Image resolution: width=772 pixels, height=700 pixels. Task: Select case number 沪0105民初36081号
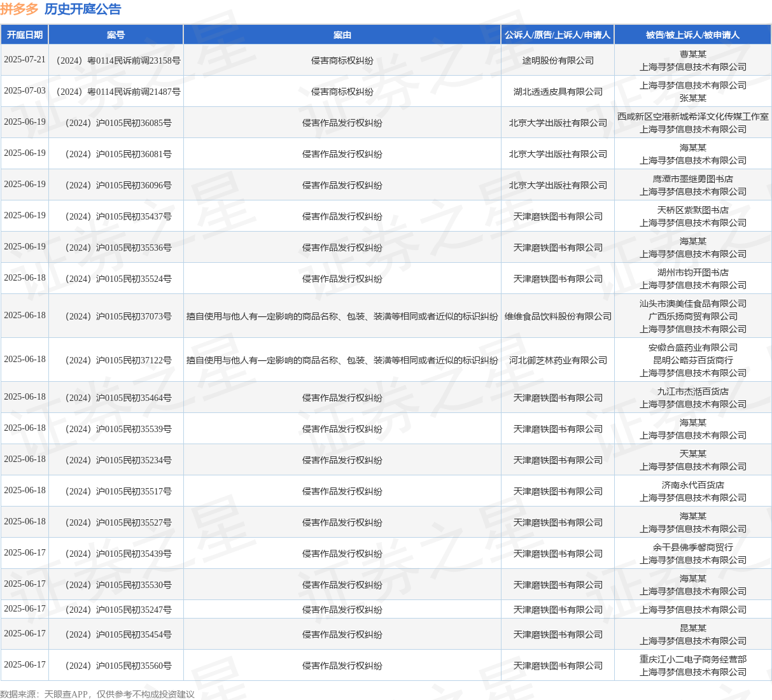[134, 155]
